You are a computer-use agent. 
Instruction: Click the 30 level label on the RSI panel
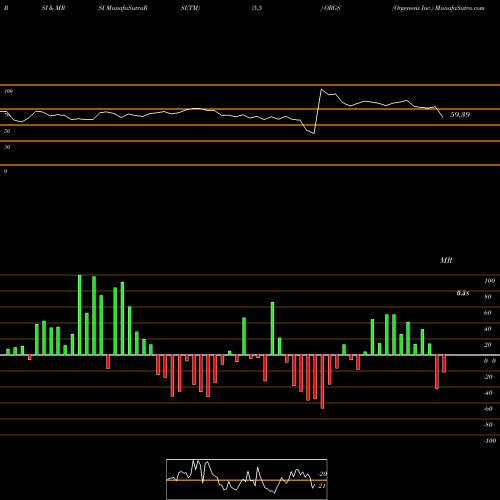pos(7,147)
